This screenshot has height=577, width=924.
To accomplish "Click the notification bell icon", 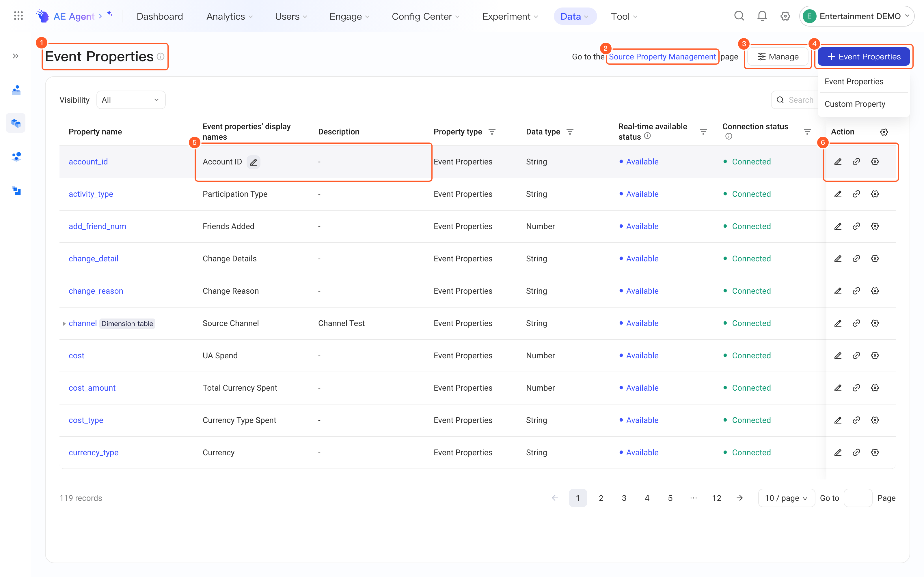I will click(x=762, y=16).
